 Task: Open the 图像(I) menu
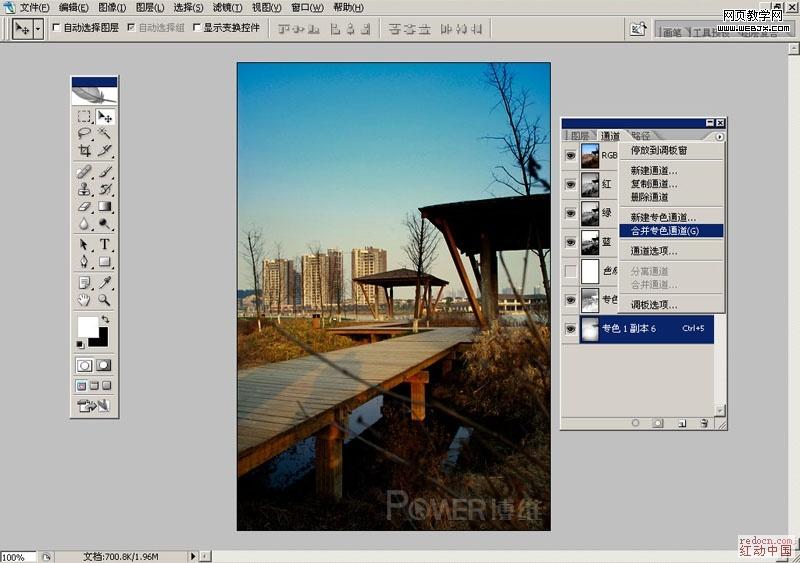pyautogui.click(x=112, y=8)
